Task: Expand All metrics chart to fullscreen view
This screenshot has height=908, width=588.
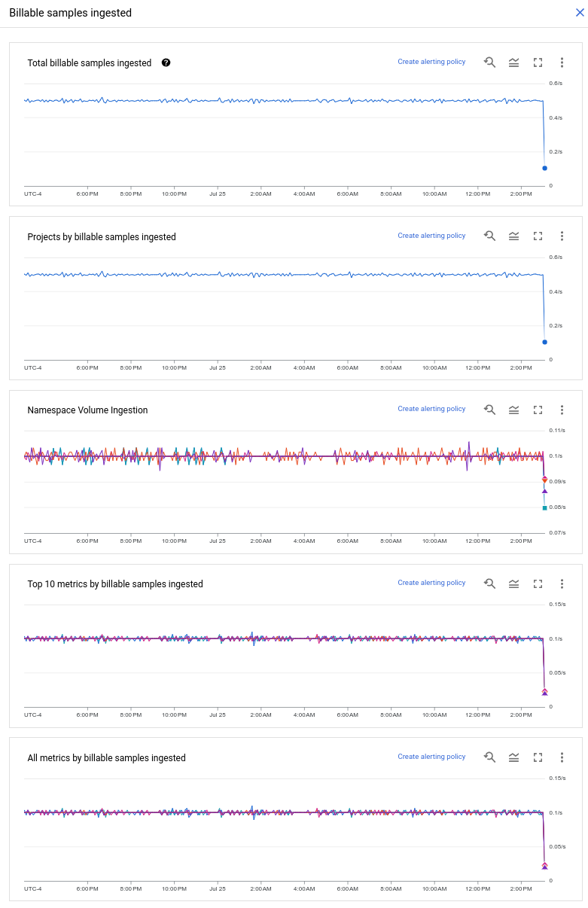Action: (538, 757)
